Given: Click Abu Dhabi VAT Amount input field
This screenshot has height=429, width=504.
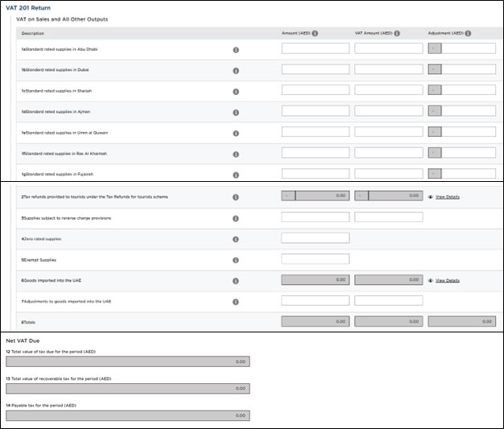Looking at the screenshot, I should click(x=389, y=48).
